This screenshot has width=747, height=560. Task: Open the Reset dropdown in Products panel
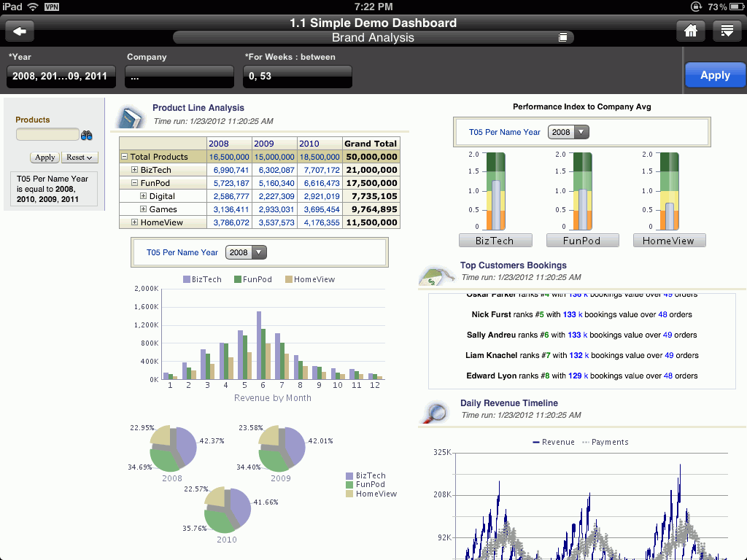(80, 157)
